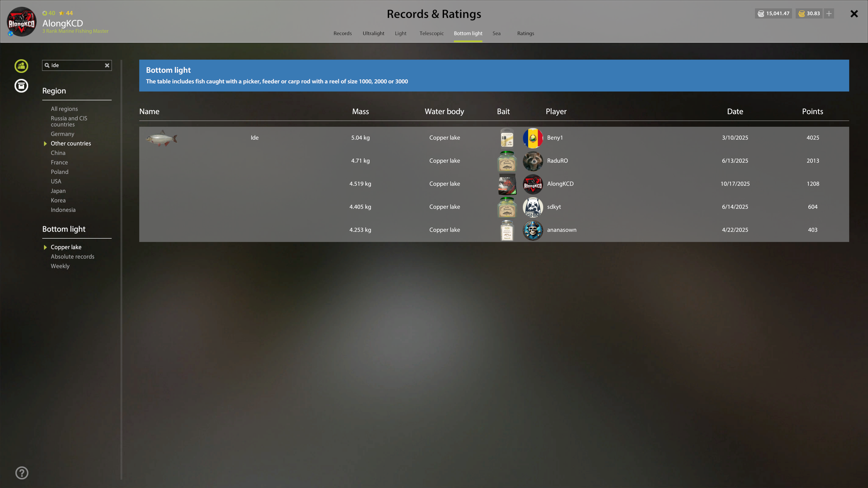Select the Other countries region filter
The image size is (868, 488).
(x=71, y=143)
